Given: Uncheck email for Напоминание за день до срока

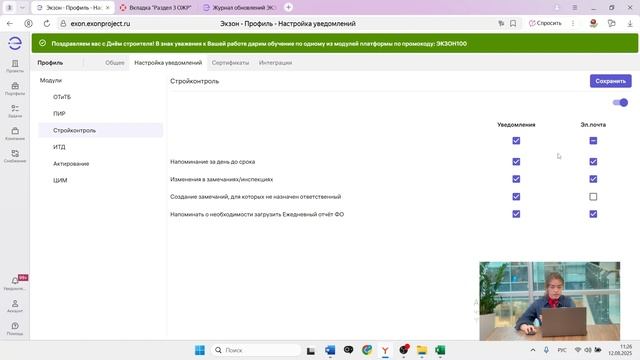Looking at the screenshot, I should point(593,162).
